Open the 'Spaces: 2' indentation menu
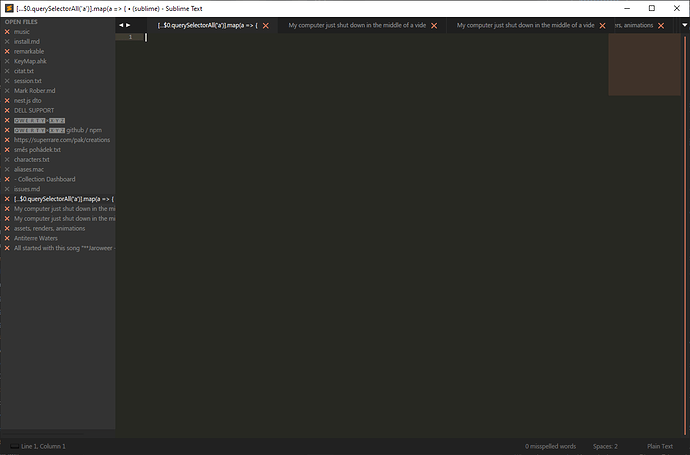 click(605, 446)
